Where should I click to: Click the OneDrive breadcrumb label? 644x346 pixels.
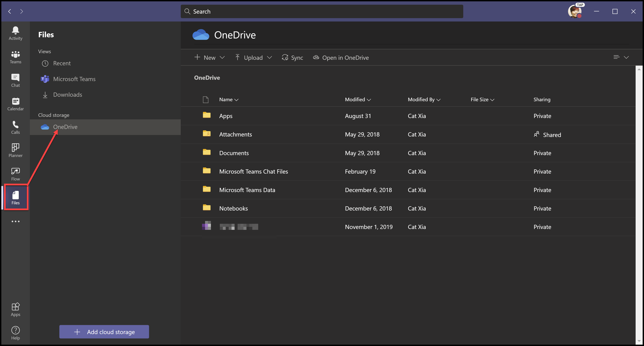(x=207, y=78)
